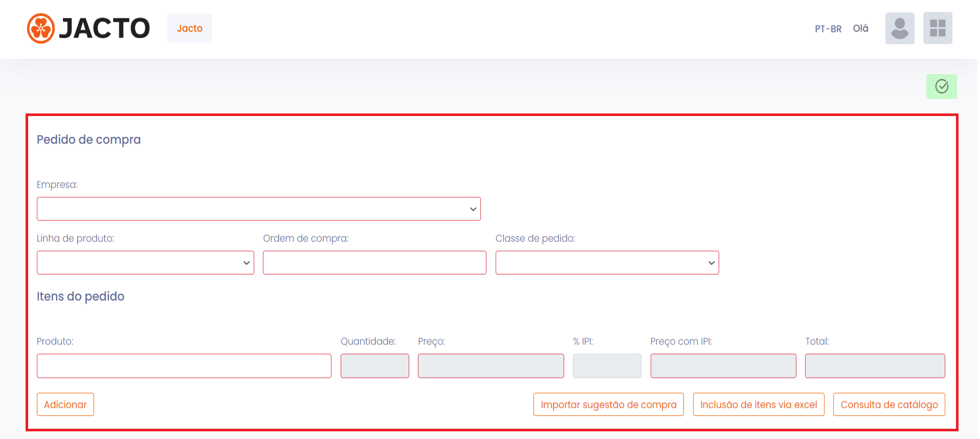Click the Total field
This screenshot has height=439, width=980.
tap(875, 366)
